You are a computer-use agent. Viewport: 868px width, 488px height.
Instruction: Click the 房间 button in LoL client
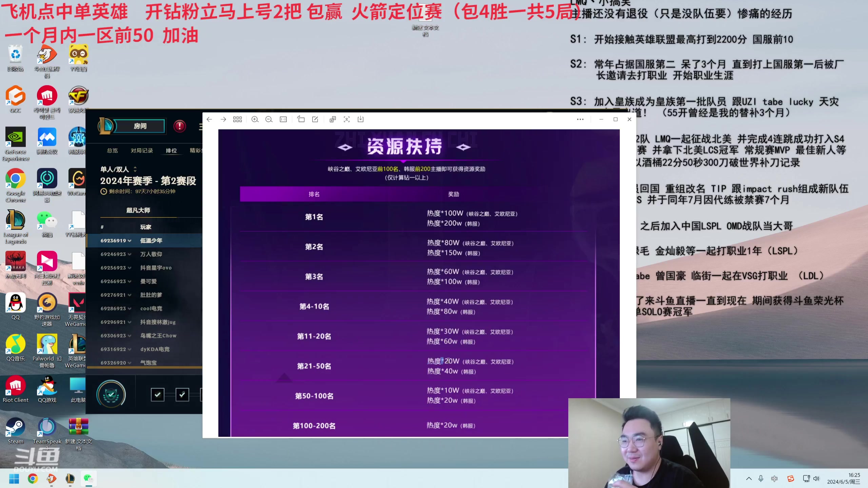[x=140, y=126]
